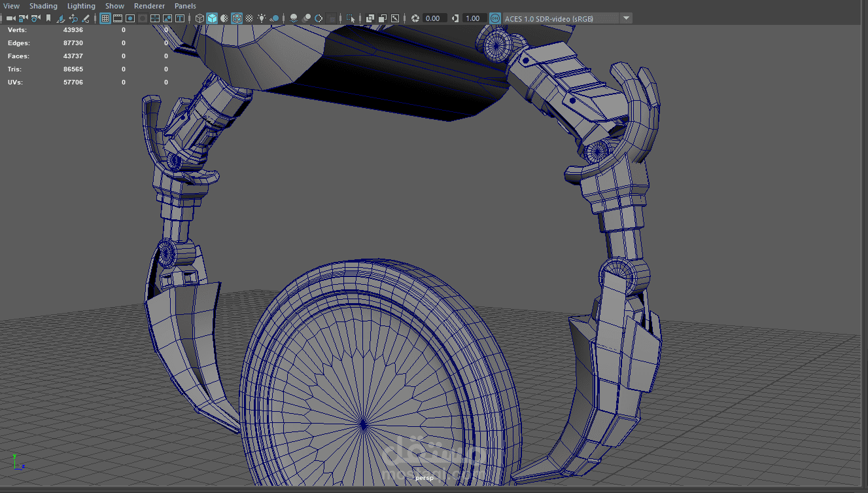Image resolution: width=868 pixels, height=493 pixels.
Task: Toggle Use All Lights bulb icon
Action: [262, 18]
